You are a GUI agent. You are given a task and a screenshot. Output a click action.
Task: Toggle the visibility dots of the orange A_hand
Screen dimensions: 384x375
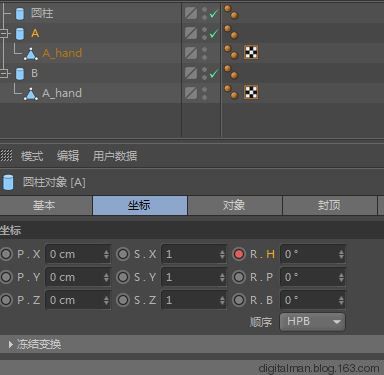pos(204,53)
